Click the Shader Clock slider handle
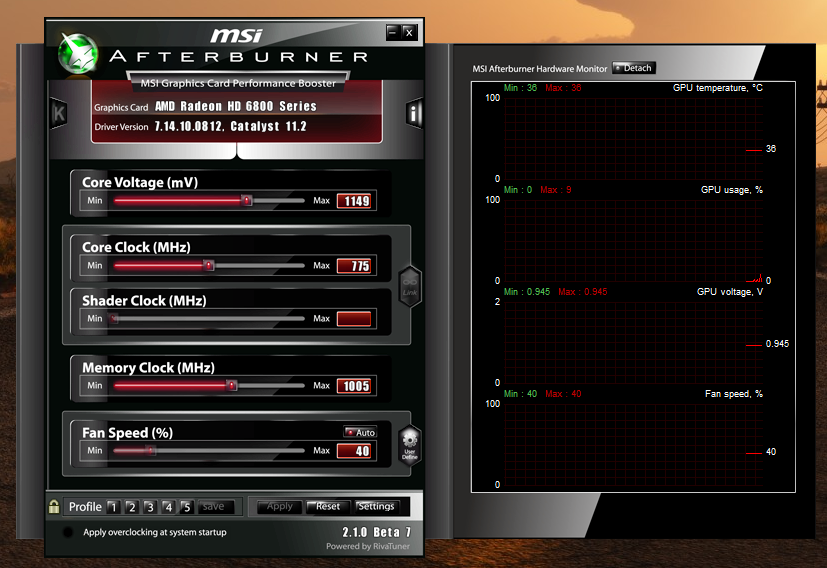Viewport: 827px width, 568px height. point(114,319)
